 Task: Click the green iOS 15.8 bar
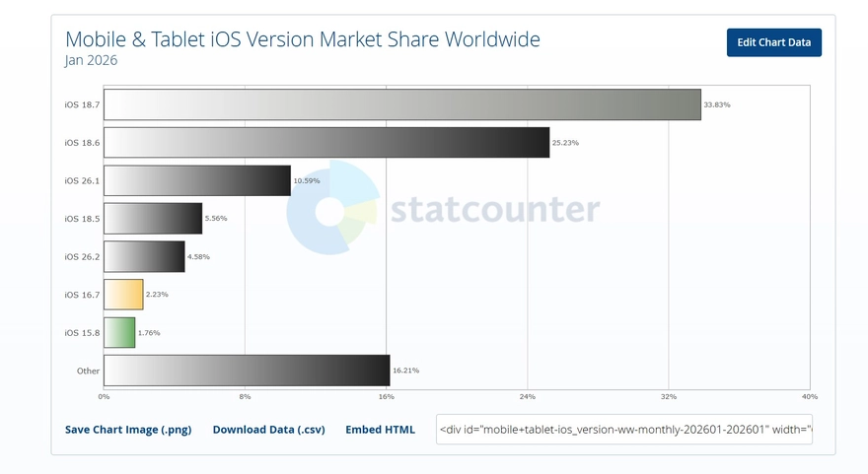point(119,332)
